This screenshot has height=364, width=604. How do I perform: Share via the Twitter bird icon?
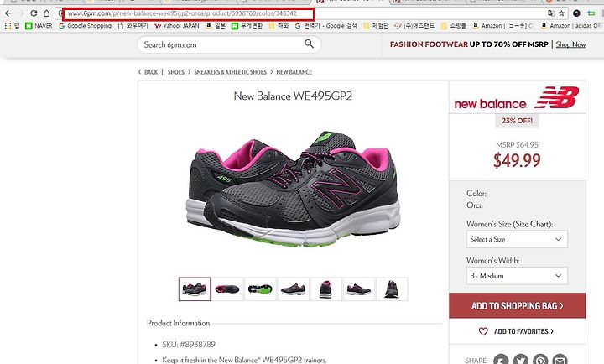[x=521, y=361]
